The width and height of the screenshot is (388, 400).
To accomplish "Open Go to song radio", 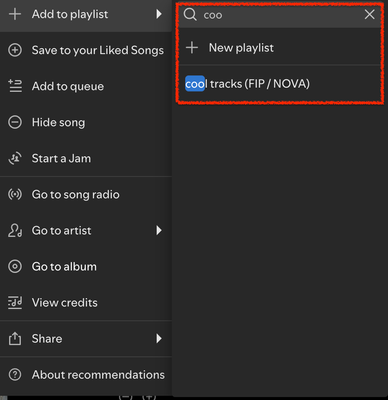I will (x=86, y=194).
